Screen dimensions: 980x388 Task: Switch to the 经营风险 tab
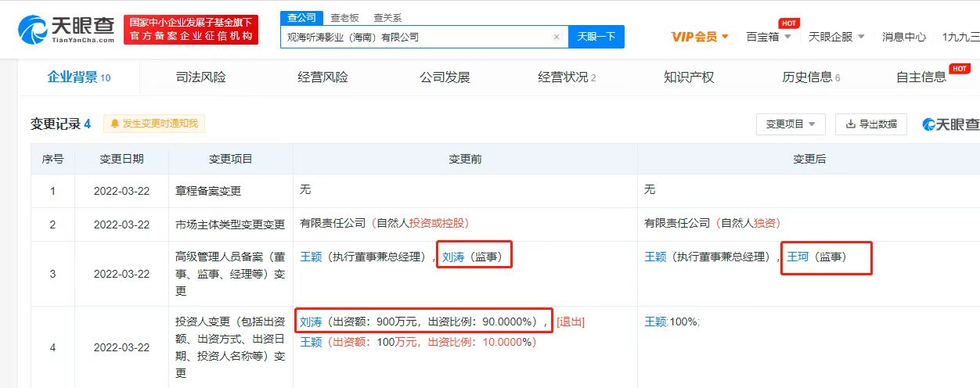point(322,77)
